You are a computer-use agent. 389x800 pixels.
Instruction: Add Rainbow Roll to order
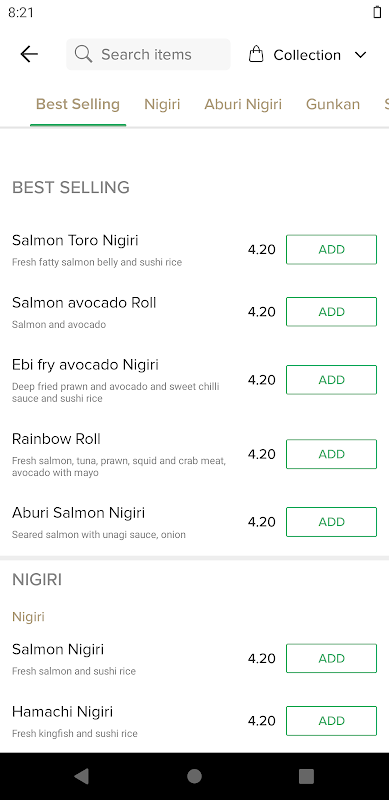pyautogui.click(x=331, y=454)
